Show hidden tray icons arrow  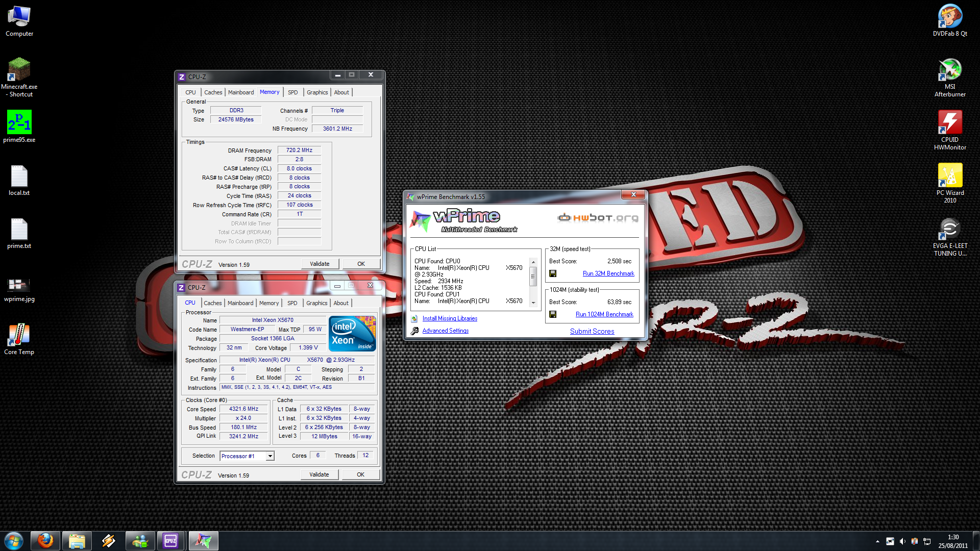coord(877,541)
